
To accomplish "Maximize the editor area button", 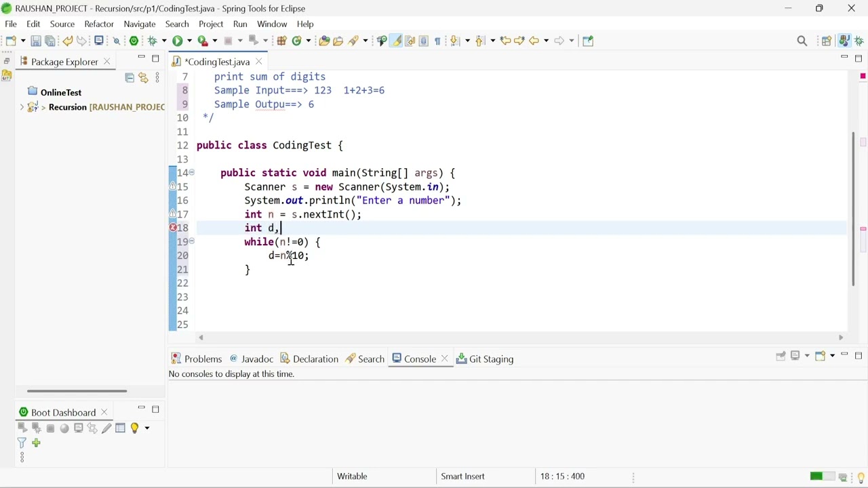I will click(x=859, y=58).
